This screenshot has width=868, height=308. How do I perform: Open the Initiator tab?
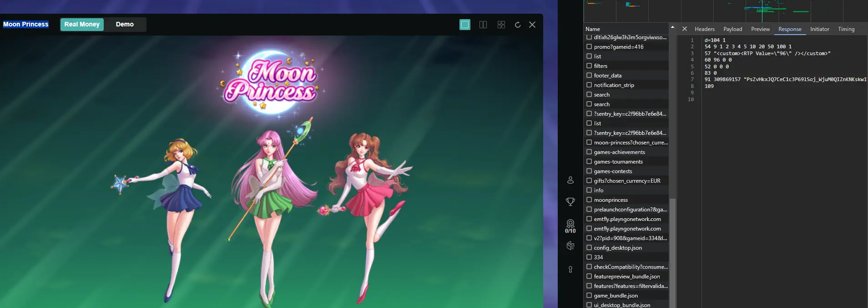pyautogui.click(x=820, y=29)
